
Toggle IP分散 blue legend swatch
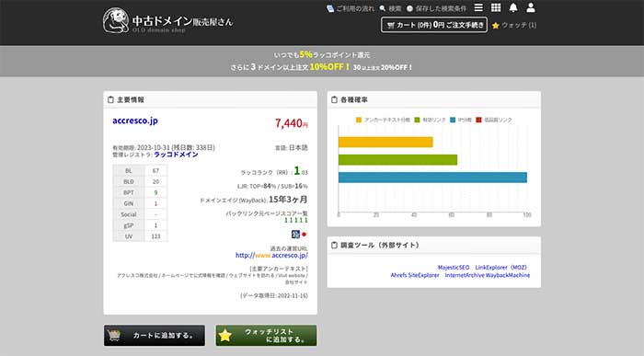(x=453, y=120)
